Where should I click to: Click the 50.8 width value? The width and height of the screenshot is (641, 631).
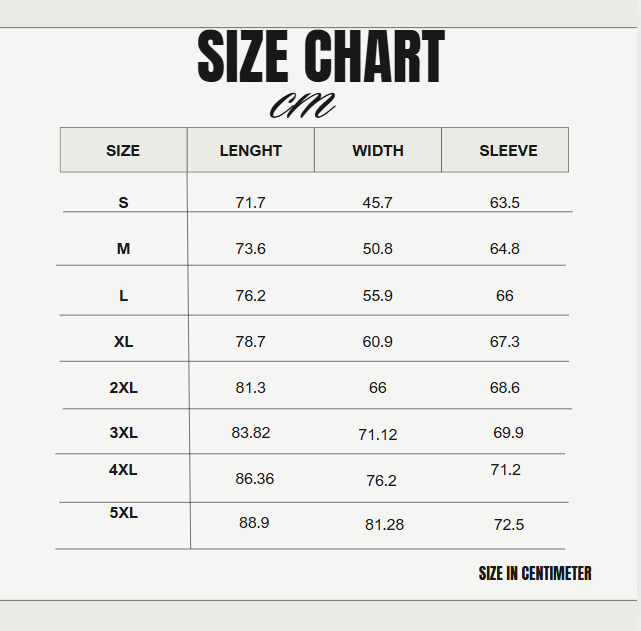coord(377,249)
